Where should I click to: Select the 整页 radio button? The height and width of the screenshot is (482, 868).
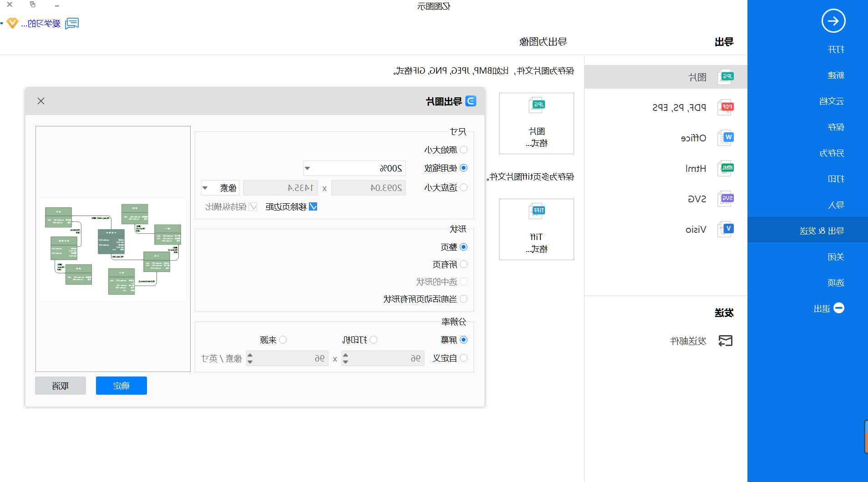click(464, 247)
